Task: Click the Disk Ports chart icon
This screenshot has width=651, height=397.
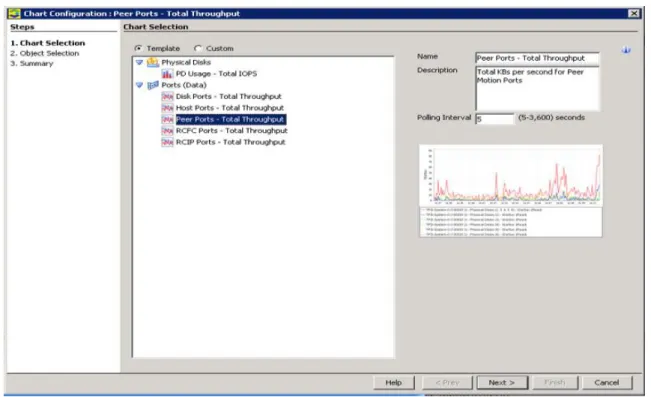Action: [x=167, y=97]
